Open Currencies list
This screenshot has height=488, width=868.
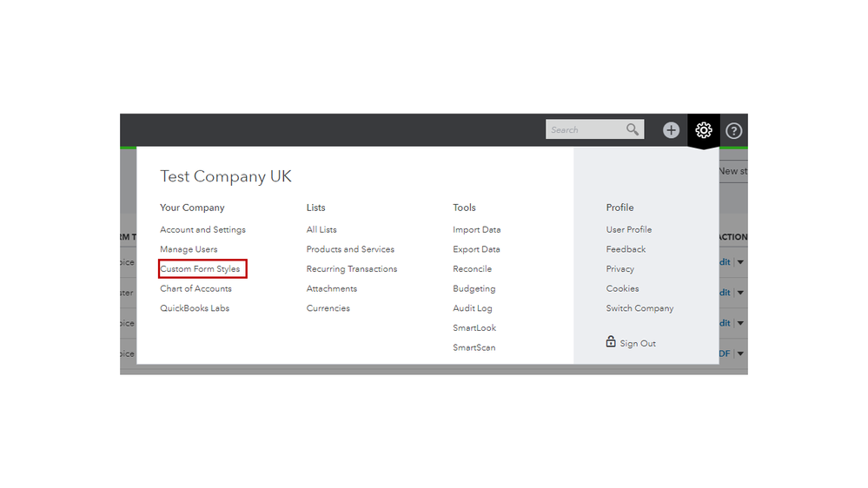(328, 308)
